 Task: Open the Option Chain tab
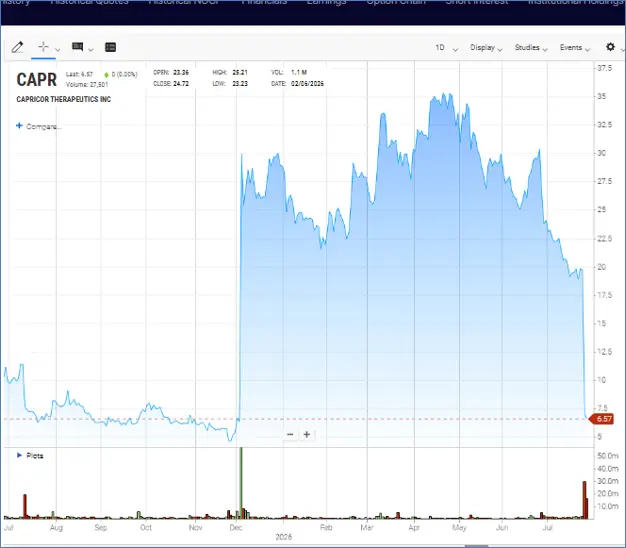click(396, 2)
